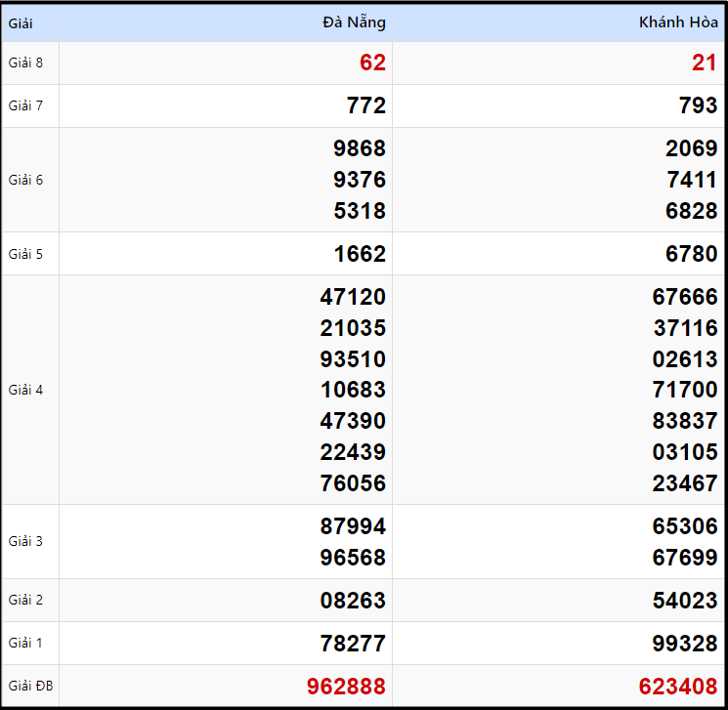
Task: Click Khánh Hòa special prize number 623408
Action: [678, 687]
